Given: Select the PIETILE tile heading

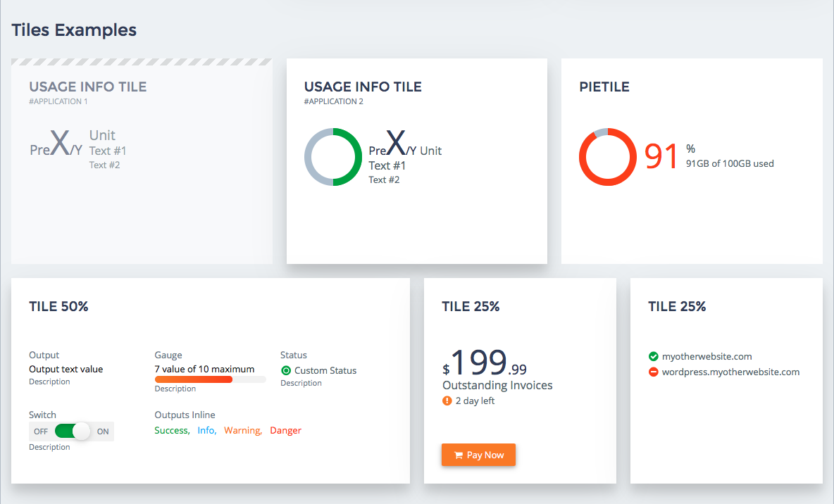Looking at the screenshot, I should 604,87.
